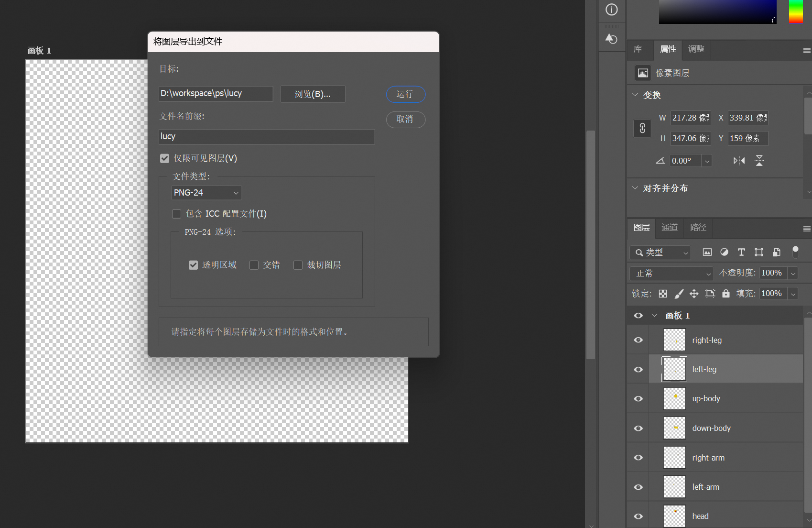Hide the head layer

tap(638, 516)
